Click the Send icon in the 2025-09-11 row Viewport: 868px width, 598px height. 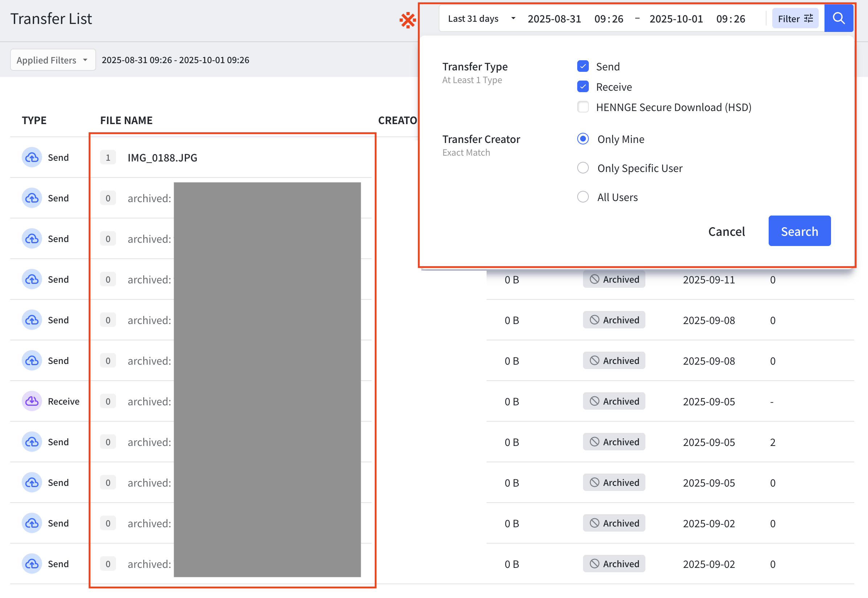point(32,279)
